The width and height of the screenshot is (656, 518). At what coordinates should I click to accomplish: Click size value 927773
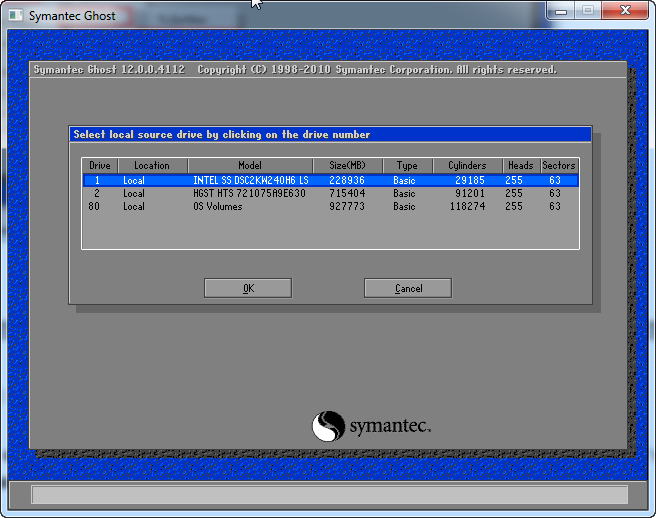tap(347, 206)
